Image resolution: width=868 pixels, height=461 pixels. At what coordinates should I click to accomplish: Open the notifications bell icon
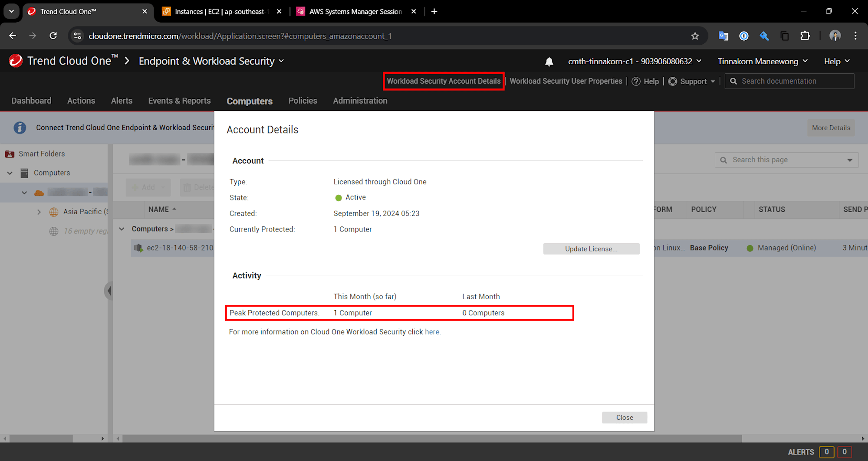pyautogui.click(x=549, y=62)
